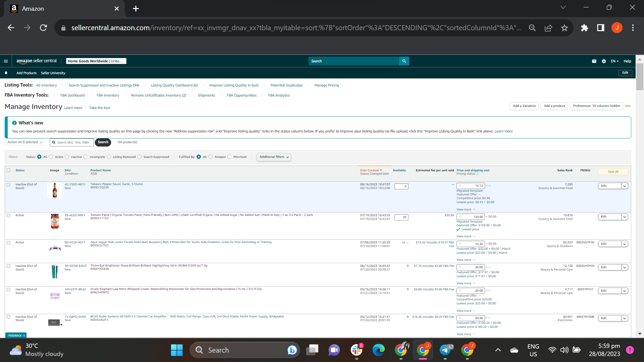Open the Chrome three-dot menu

(x=633, y=28)
